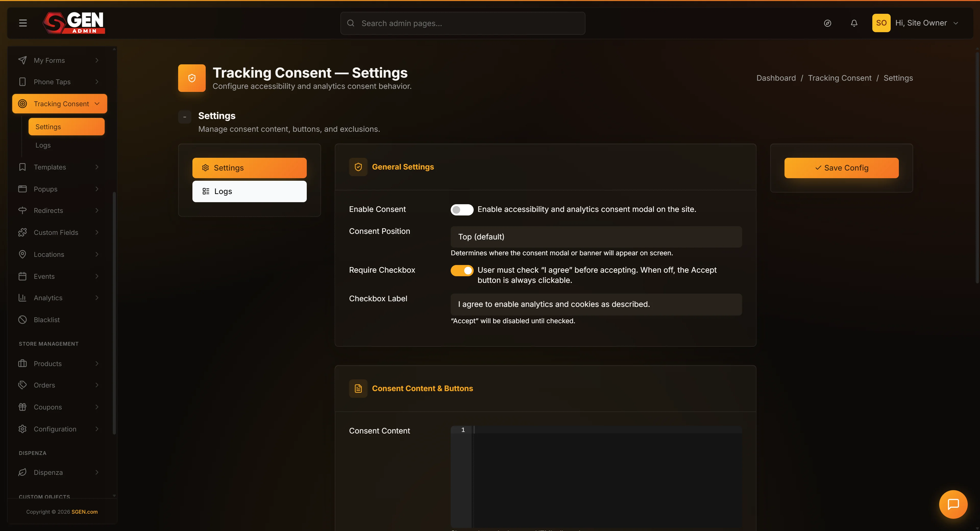Expand the My Forms submenu chevron
The image size is (980, 531).
coord(97,60)
